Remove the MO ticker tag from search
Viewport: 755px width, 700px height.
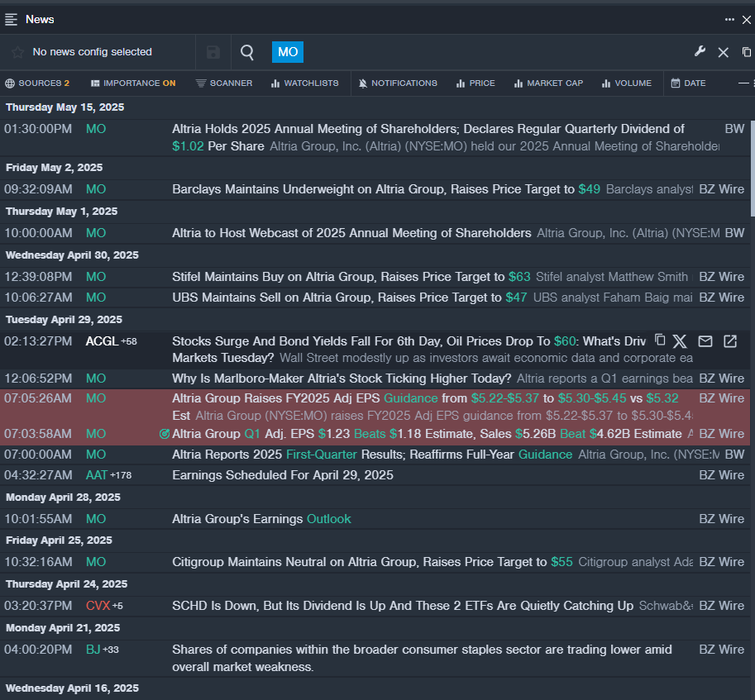(x=288, y=52)
